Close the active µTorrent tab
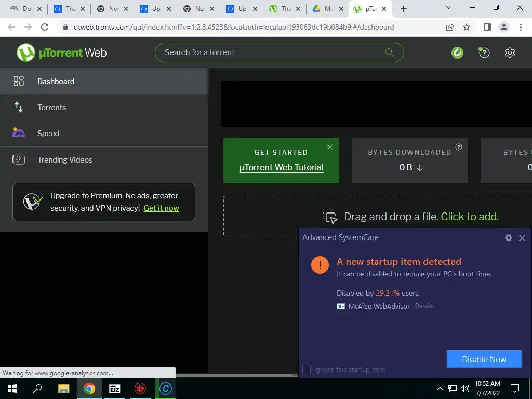This screenshot has width=532, height=399. pyautogui.click(x=384, y=9)
